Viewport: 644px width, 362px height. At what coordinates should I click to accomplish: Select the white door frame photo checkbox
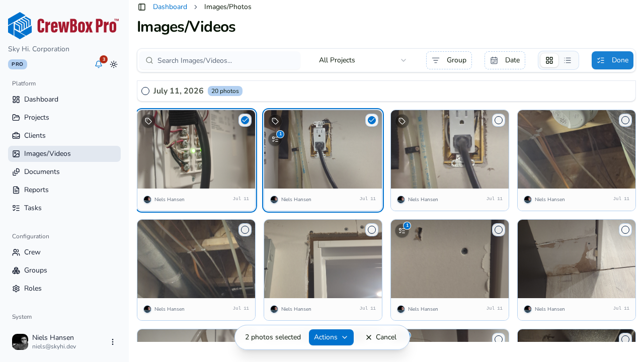(372, 230)
